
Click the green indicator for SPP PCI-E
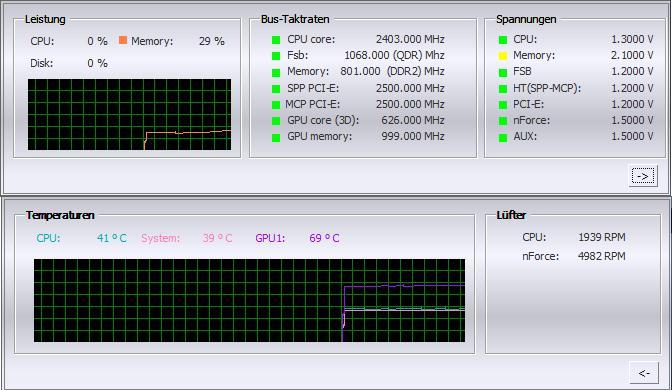(x=276, y=89)
